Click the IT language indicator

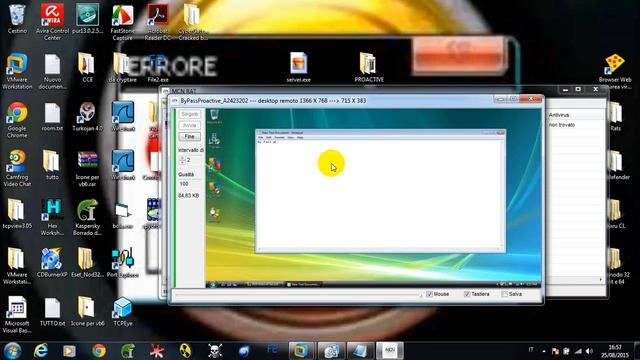pyautogui.click(x=531, y=350)
